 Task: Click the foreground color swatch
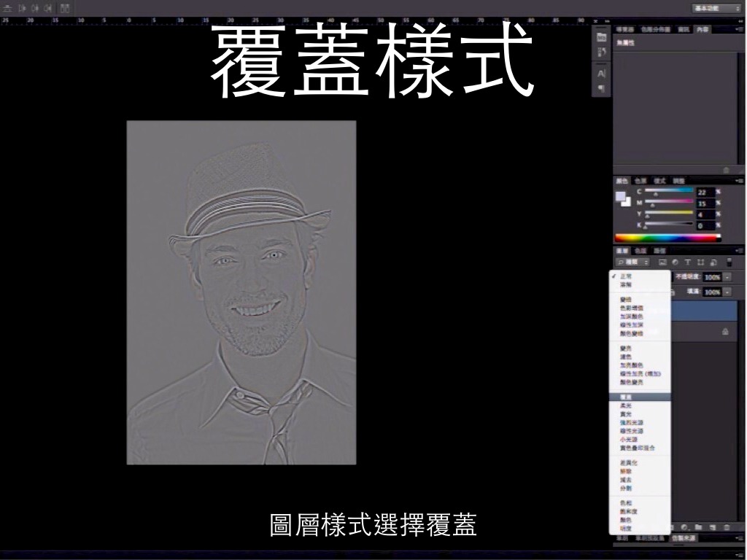621,196
